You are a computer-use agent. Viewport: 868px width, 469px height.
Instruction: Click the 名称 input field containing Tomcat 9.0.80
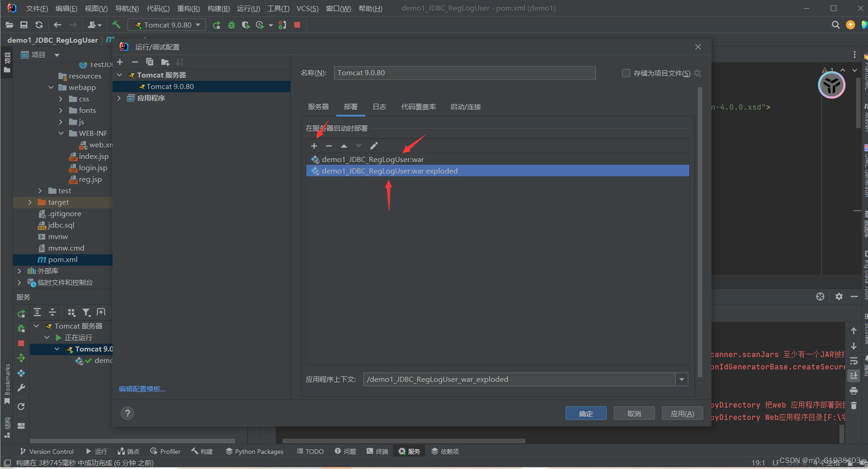[465, 73]
